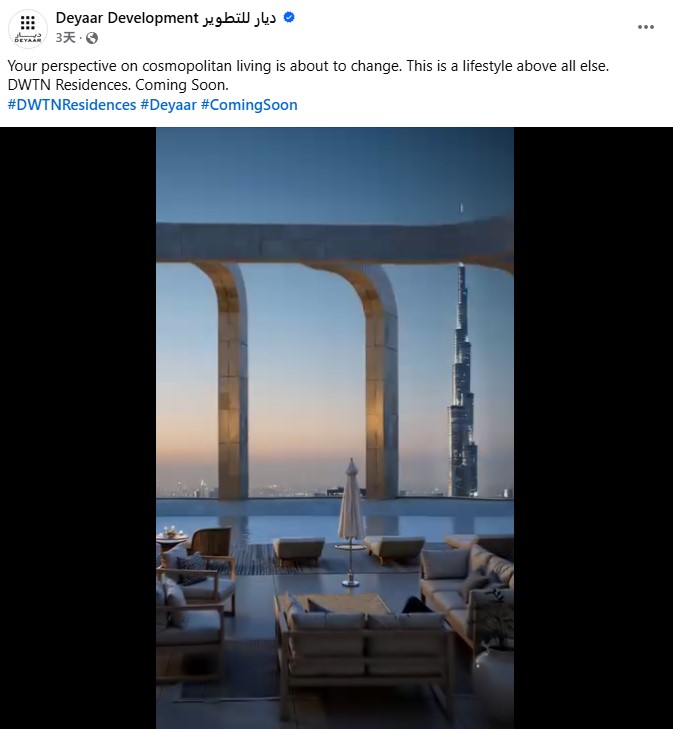Image resolution: width=673 pixels, height=729 pixels.
Task: Open the Deyaar profile picture logo
Action: pos(28,29)
